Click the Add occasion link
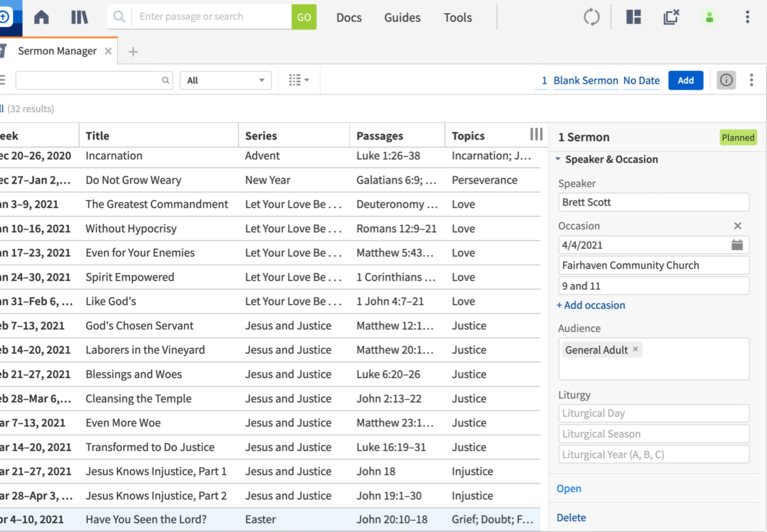The height and width of the screenshot is (532, 767). pyautogui.click(x=591, y=305)
